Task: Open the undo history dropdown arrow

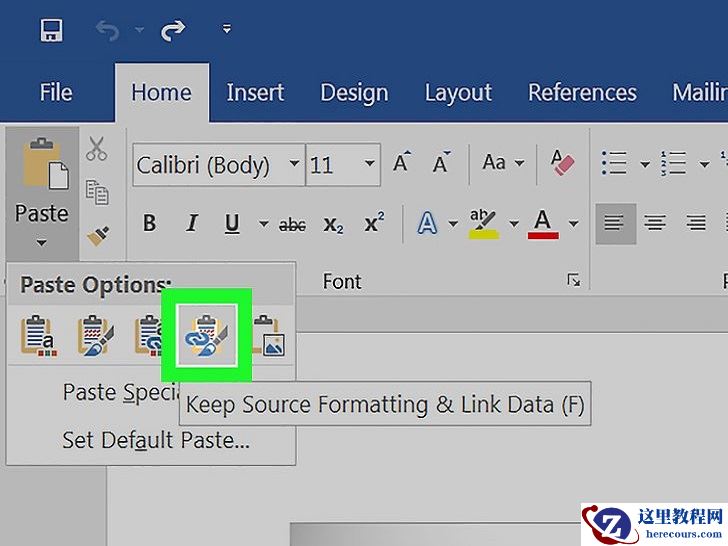Action: (139, 30)
